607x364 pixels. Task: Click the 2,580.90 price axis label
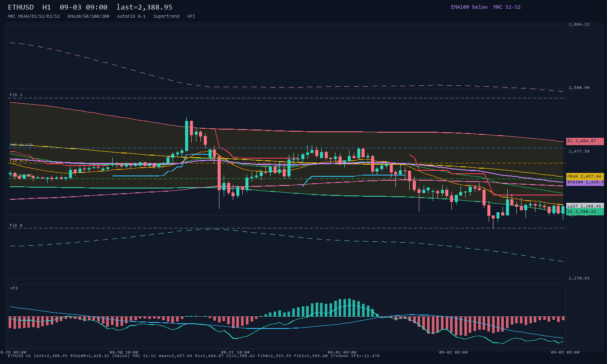[579, 88]
